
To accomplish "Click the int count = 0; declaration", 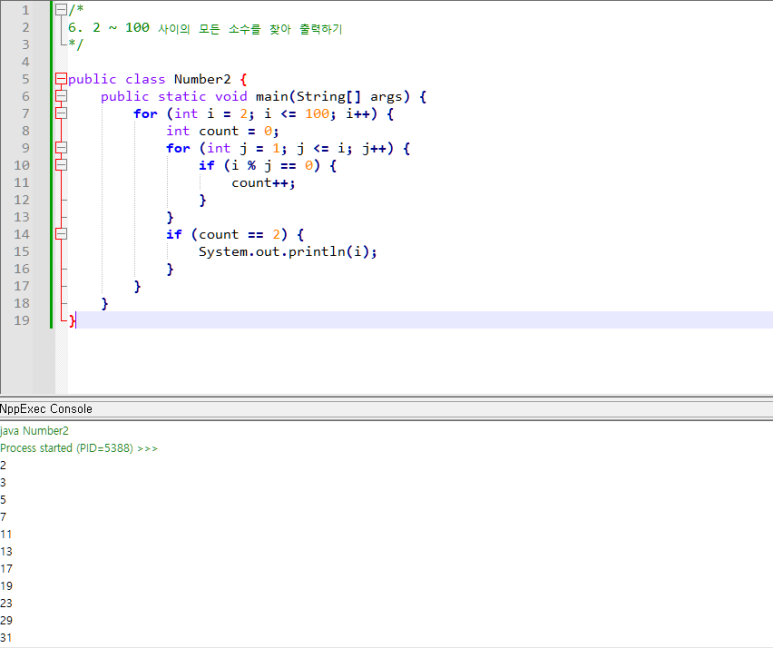I will [x=222, y=131].
